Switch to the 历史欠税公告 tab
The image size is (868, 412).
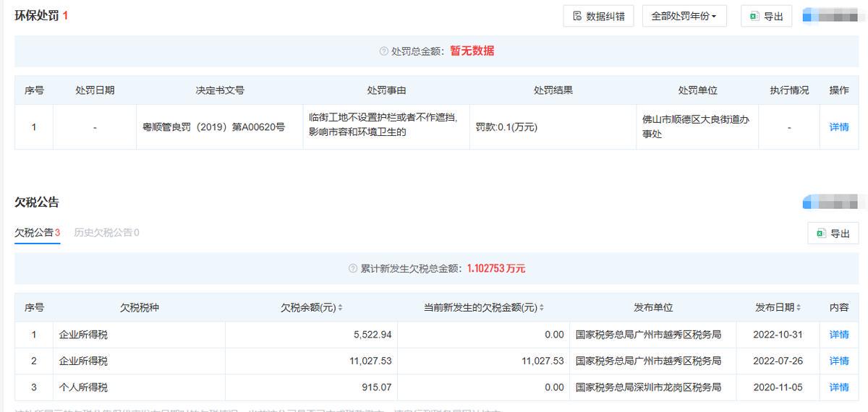(106, 233)
